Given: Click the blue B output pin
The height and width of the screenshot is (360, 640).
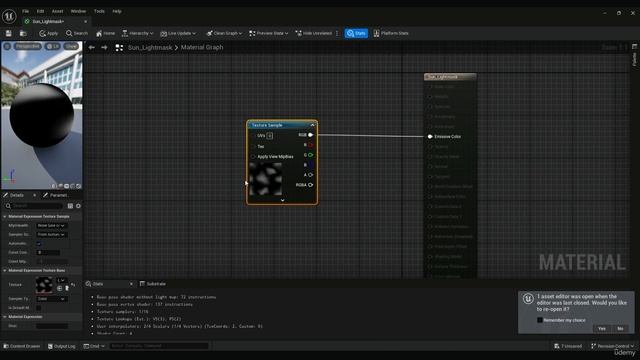Looking at the screenshot, I should pos(310,165).
